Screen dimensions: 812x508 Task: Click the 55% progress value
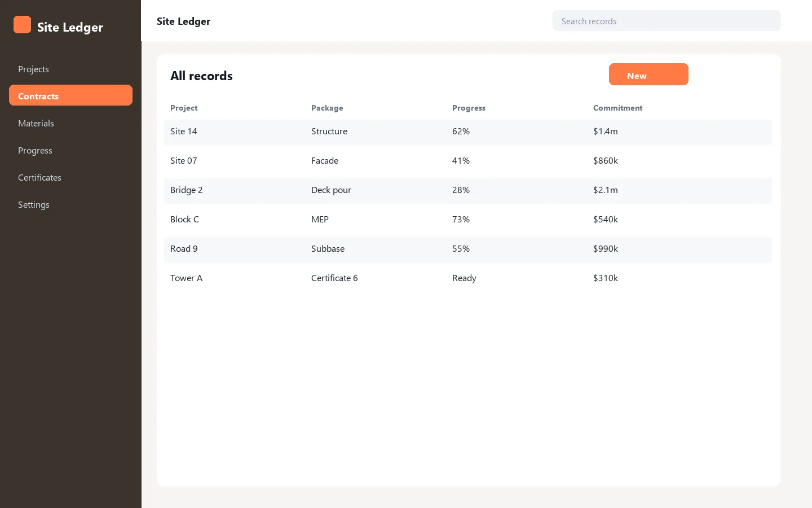[x=461, y=248]
